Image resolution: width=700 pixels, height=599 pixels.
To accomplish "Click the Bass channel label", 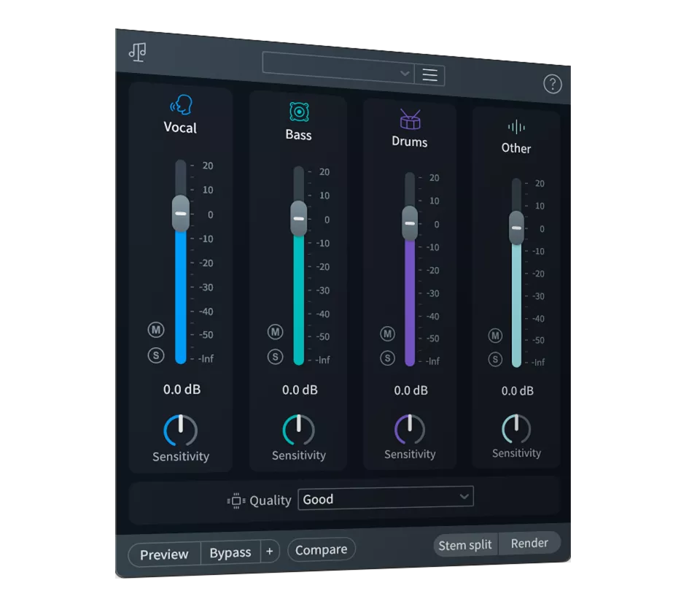I will 299,135.
